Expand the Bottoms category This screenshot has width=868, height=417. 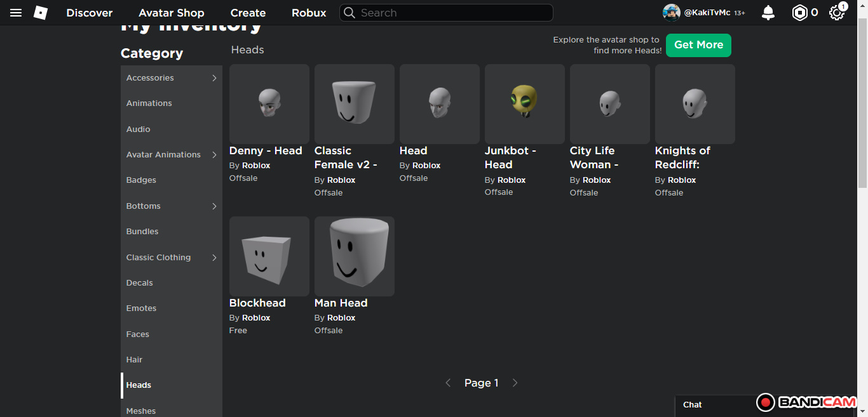[214, 206]
